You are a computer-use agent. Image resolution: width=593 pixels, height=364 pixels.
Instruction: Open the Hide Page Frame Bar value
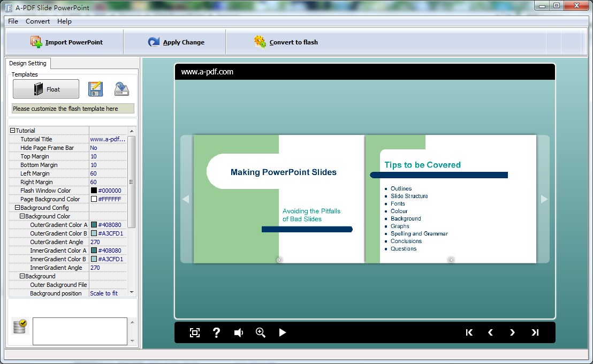coord(108,148)
